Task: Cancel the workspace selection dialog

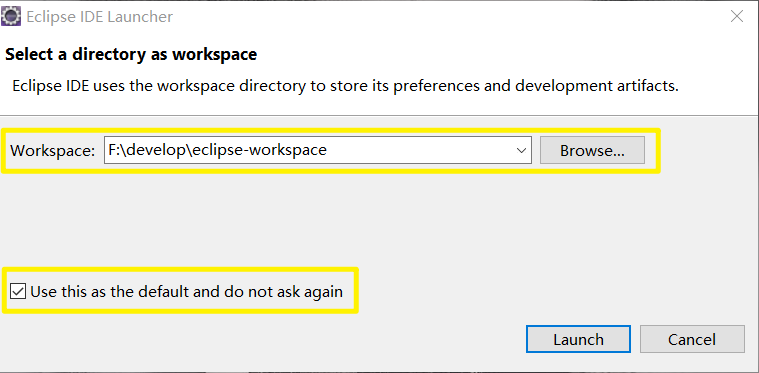Action: (x=692, y=339)
